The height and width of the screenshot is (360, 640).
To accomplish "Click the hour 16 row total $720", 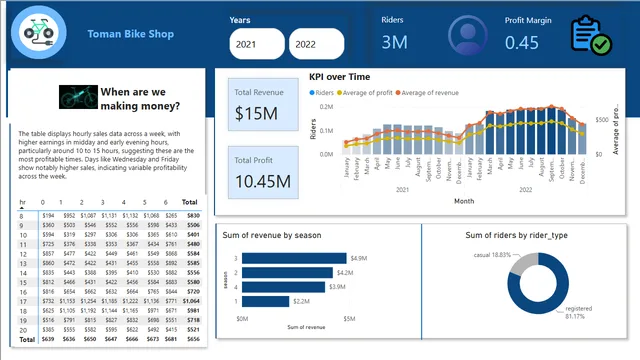I will pyautogui.click(x=193, y=292).
